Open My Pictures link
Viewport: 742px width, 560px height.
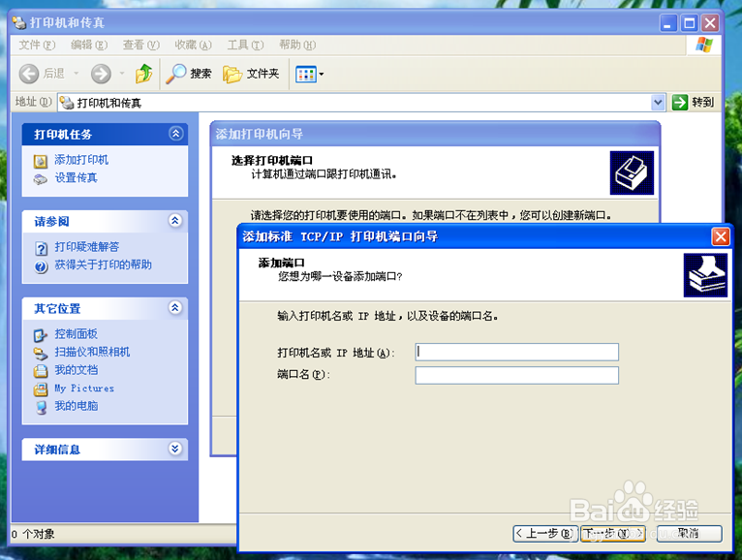point(84,389)
